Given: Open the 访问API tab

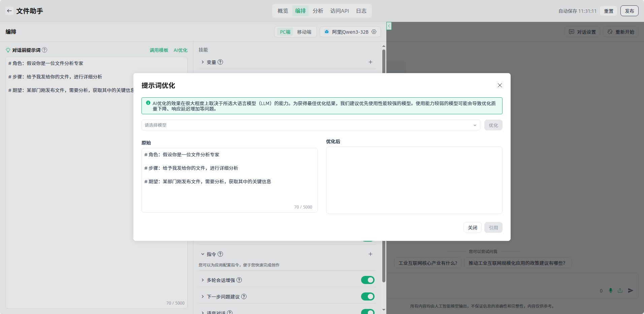Looking at the screenshot, I should tap(340, 11).
